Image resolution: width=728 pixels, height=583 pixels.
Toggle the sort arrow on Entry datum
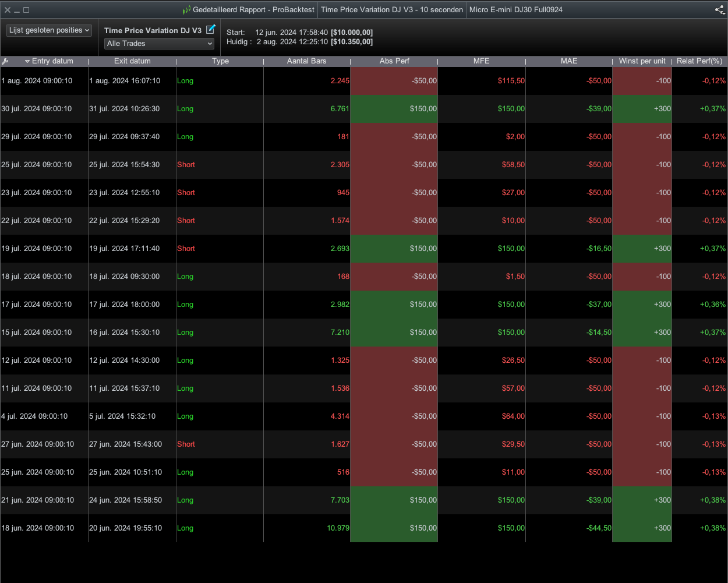pos(27,61)
